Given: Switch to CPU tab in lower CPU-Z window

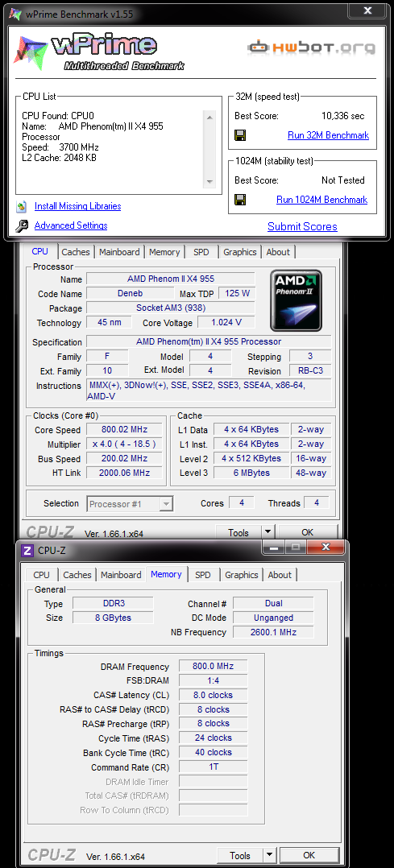Looking at the screenshot, I should pos(41,575).
